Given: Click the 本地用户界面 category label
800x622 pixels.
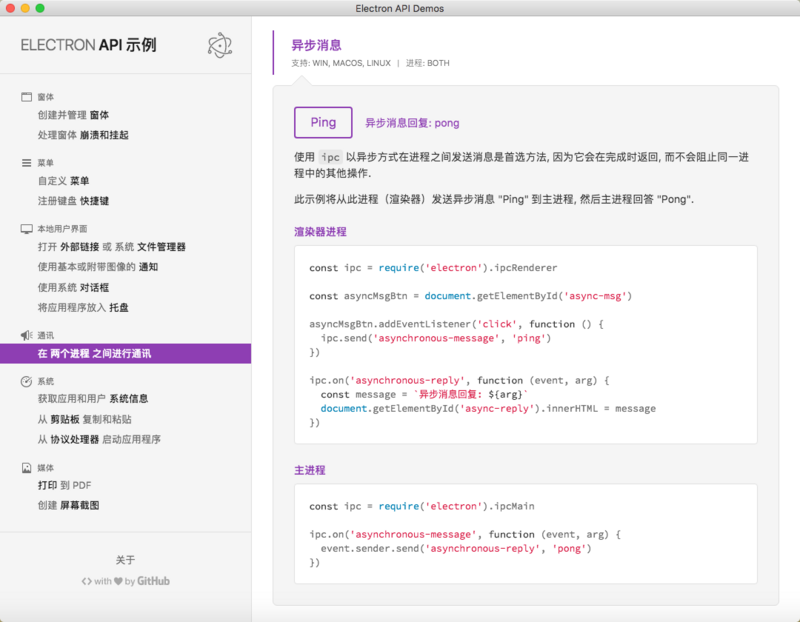Looking at the screenshot, I should (62, 229).
